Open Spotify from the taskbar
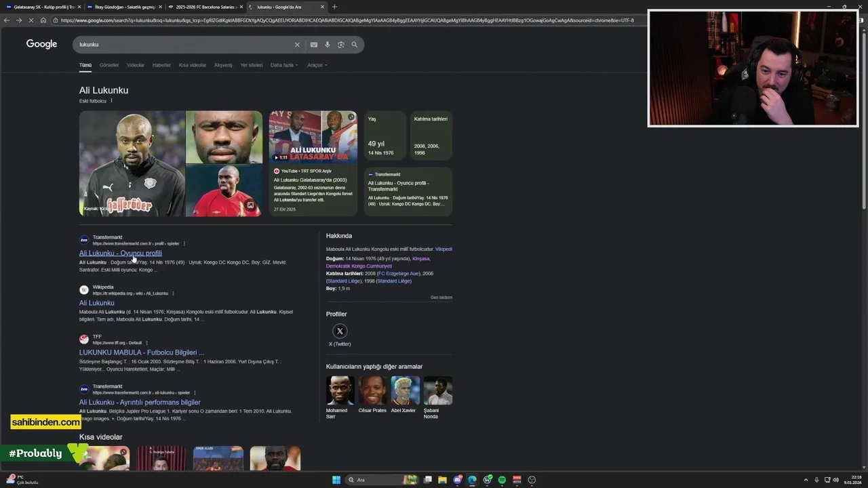The image size is (868, 488). 502,480
